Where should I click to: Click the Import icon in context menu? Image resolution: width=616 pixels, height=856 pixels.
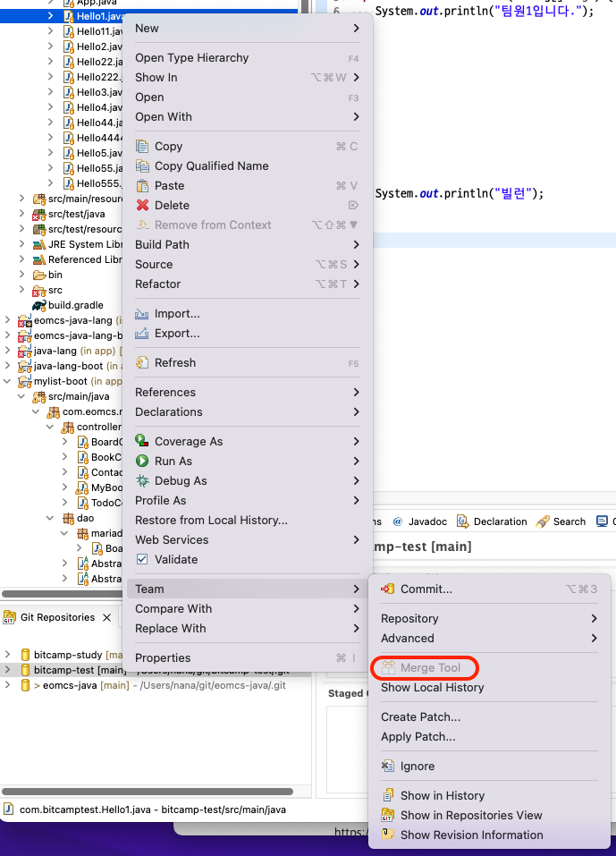click(142, 313)
